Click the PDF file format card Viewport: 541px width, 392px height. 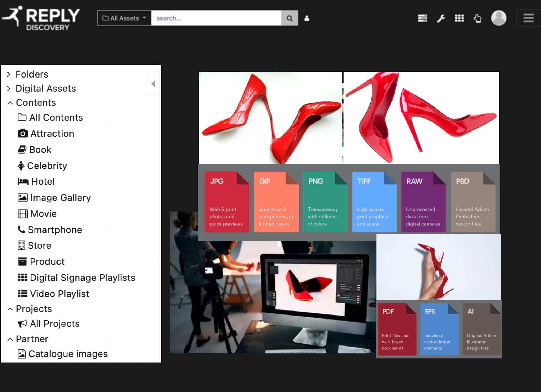397,329
